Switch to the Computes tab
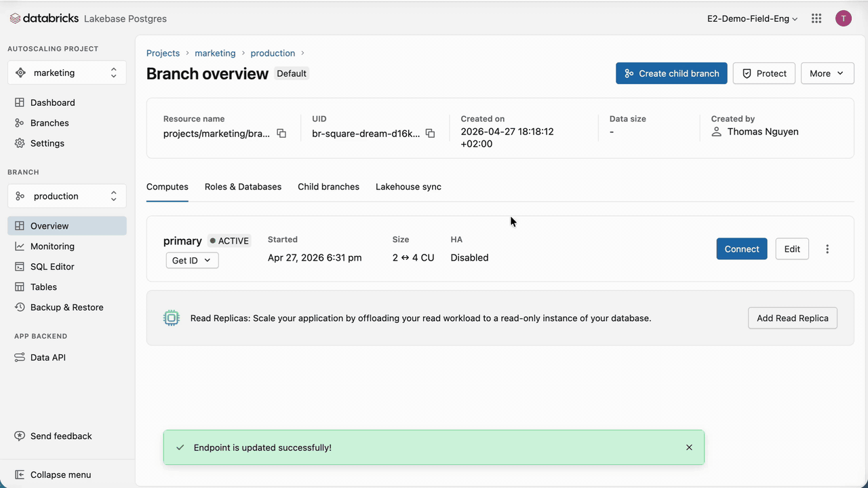 167,187
